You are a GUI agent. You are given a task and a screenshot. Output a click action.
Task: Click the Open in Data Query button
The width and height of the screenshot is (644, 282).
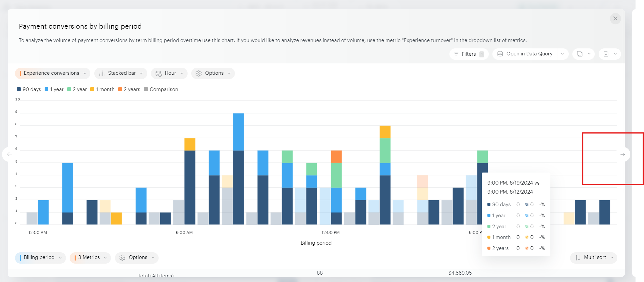point(529,54)
